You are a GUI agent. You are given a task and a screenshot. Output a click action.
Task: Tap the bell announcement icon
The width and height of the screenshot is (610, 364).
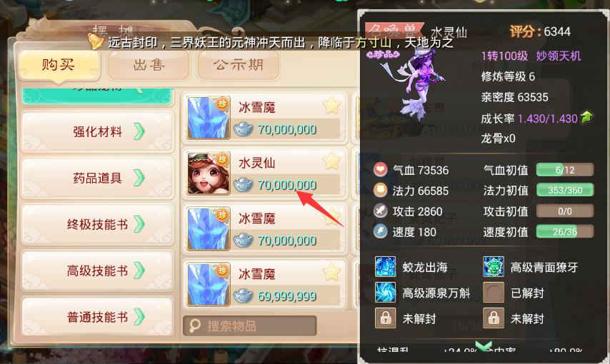tap(96, 41)
